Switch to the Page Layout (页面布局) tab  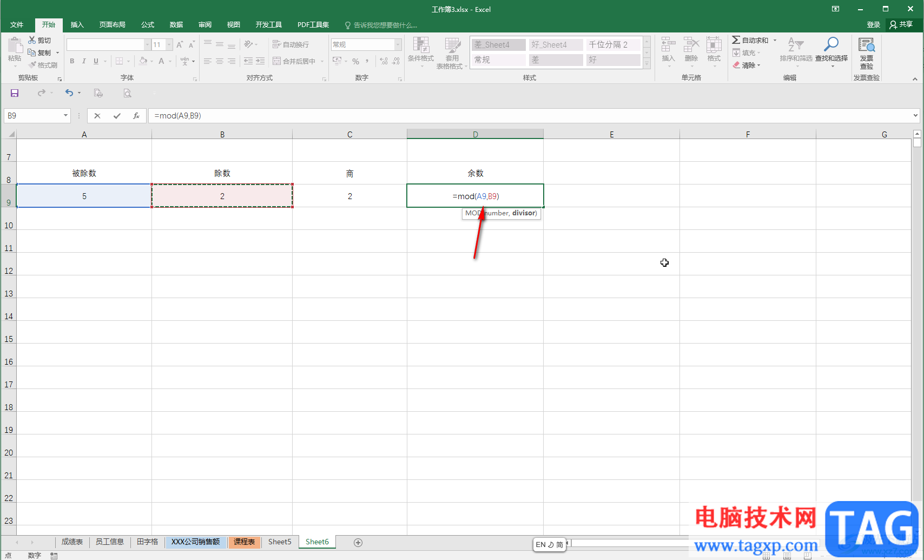(x=113, y=25)
